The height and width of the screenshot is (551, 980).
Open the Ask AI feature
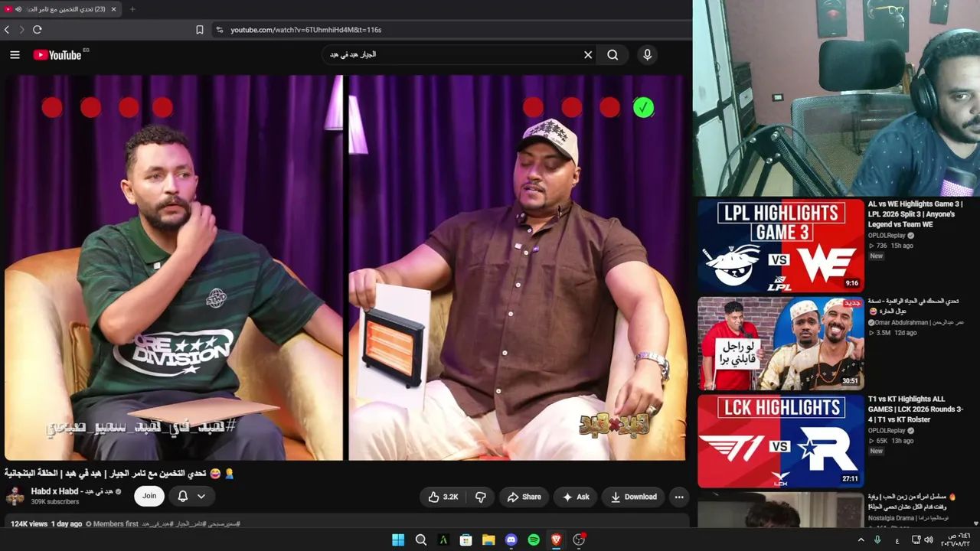[576, 497]
